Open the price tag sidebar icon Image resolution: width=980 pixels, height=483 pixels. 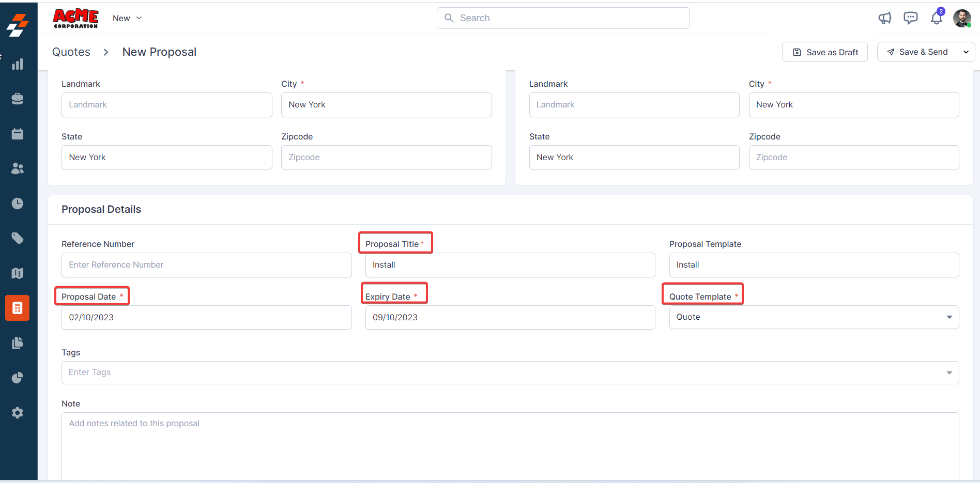click(18, 238)
